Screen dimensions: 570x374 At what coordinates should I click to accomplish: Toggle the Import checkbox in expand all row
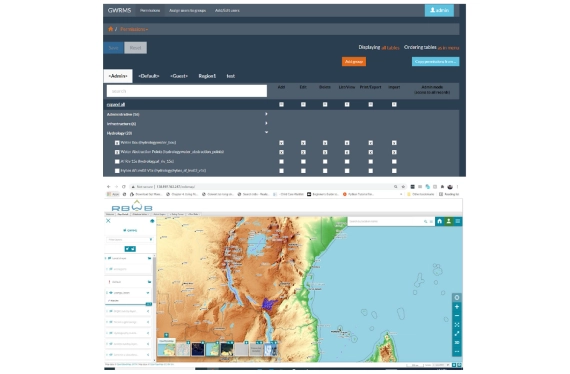coord(394,104)
